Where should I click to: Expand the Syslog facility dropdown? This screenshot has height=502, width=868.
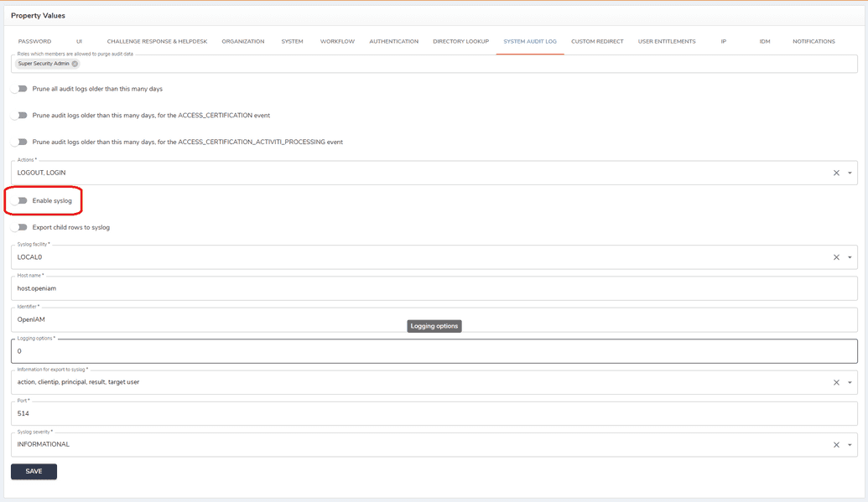pos(850,257)
